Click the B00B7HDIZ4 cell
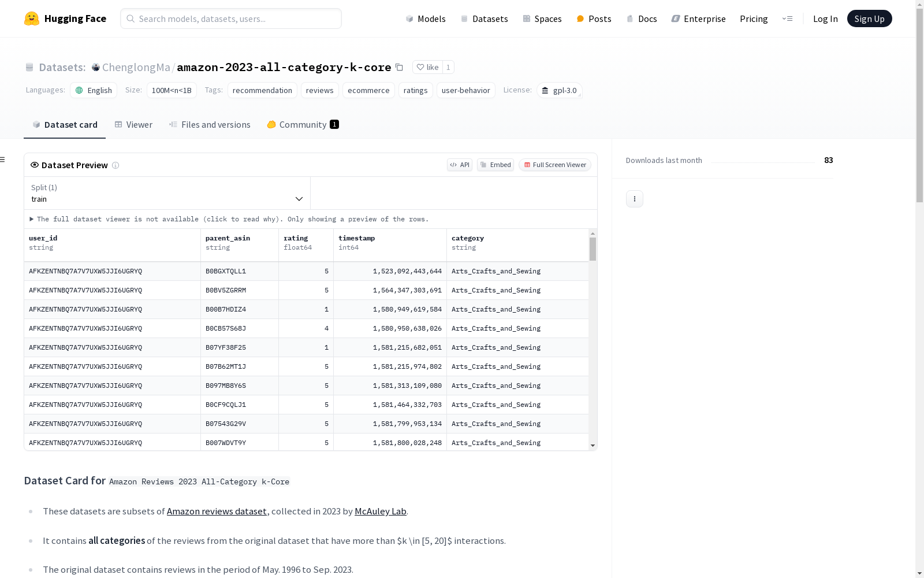Viewport: 924px width, 578px height. click(240, 309)
